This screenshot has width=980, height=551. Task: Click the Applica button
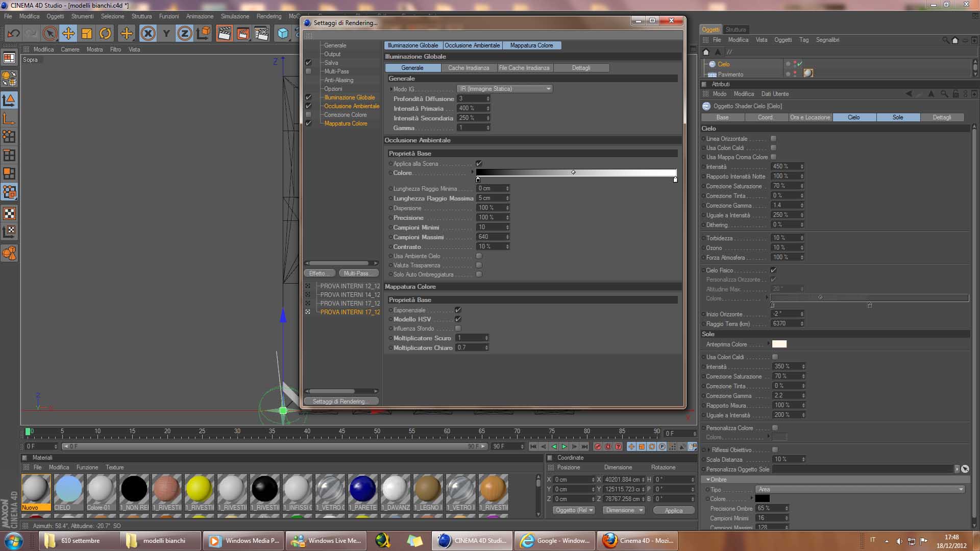(x=673, y=511)
